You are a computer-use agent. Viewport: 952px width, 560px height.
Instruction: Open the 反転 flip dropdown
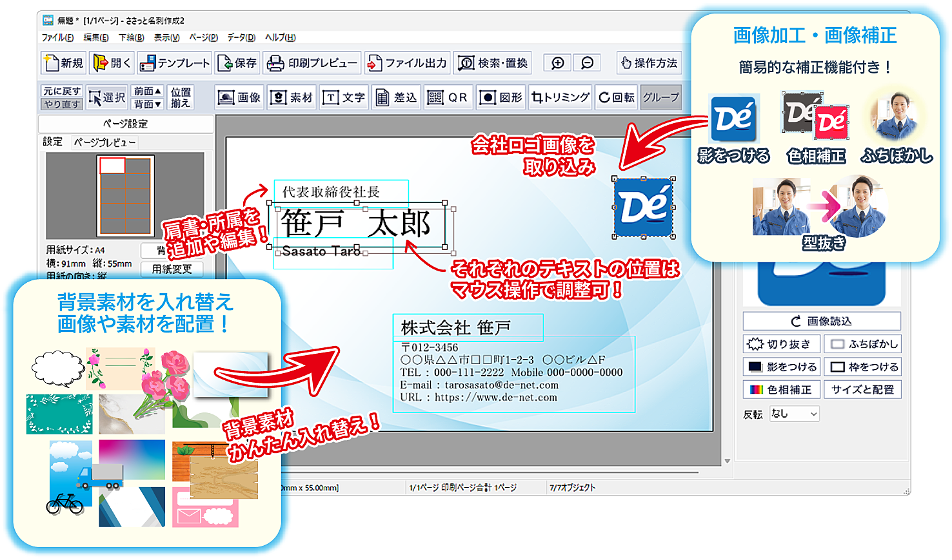(x=795, y=414)
